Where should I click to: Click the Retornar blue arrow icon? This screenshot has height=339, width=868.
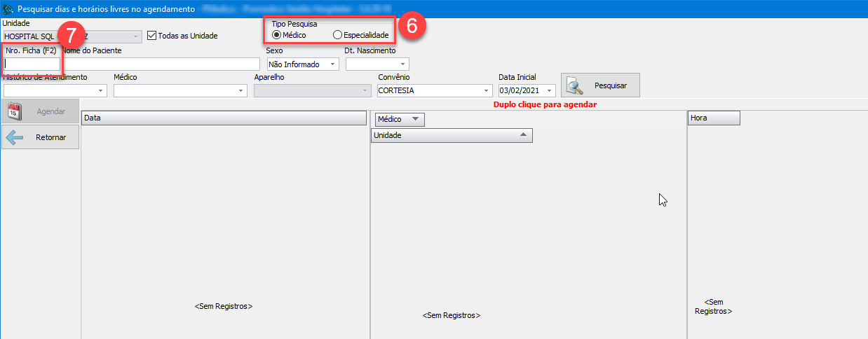[15, 137]
